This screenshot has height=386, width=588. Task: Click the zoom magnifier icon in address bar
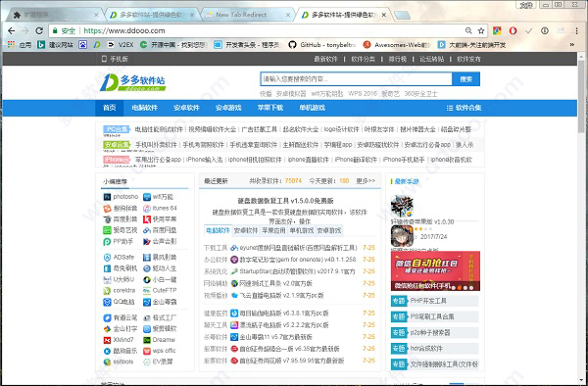[x=468, y=30]
